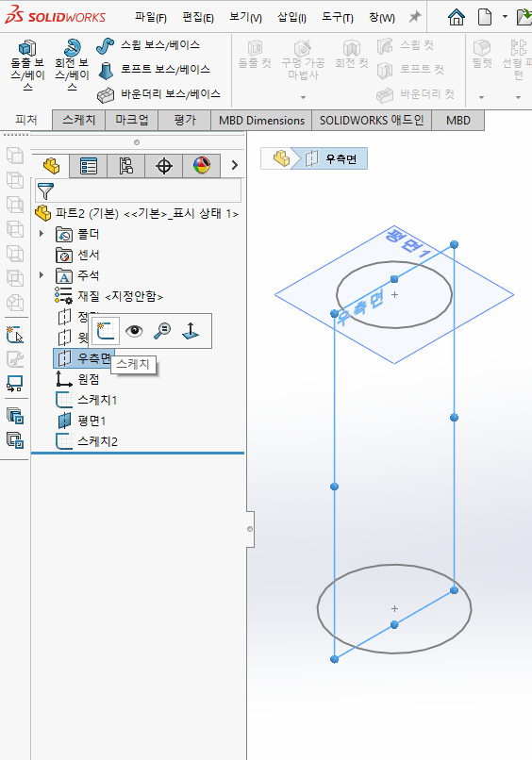The width and height of the screenshot is (532, 760).
Task: Select 원점 origin in feature tree
Action: [77, 379]
